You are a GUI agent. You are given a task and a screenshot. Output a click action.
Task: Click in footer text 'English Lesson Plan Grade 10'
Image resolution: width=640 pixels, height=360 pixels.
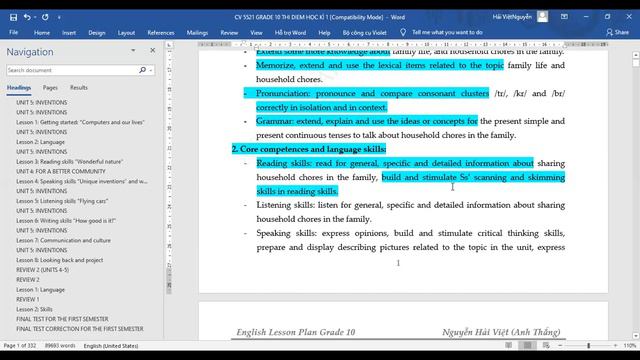(296, 332)
